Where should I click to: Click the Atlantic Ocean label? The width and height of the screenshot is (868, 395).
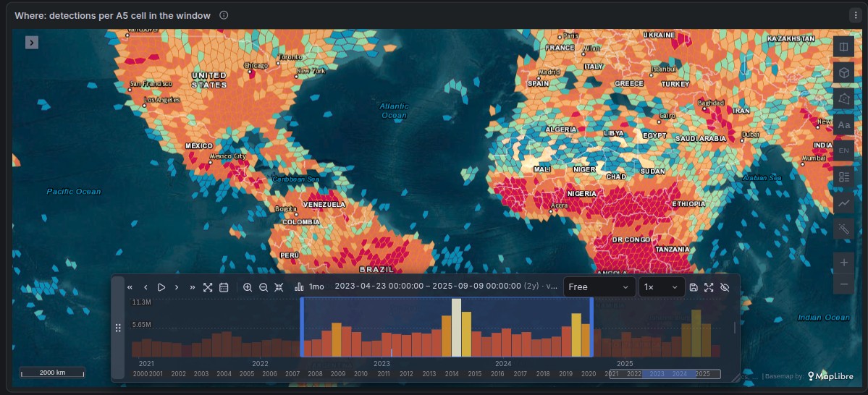(394, 111)
